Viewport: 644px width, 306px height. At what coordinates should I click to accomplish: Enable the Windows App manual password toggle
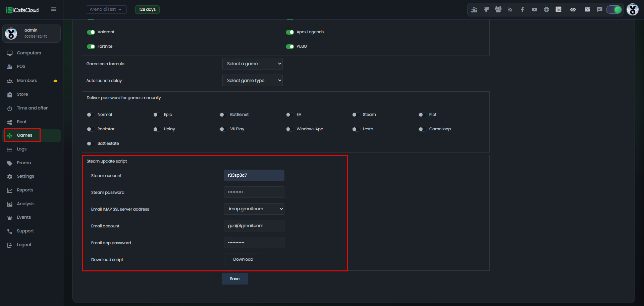(290, 129)
